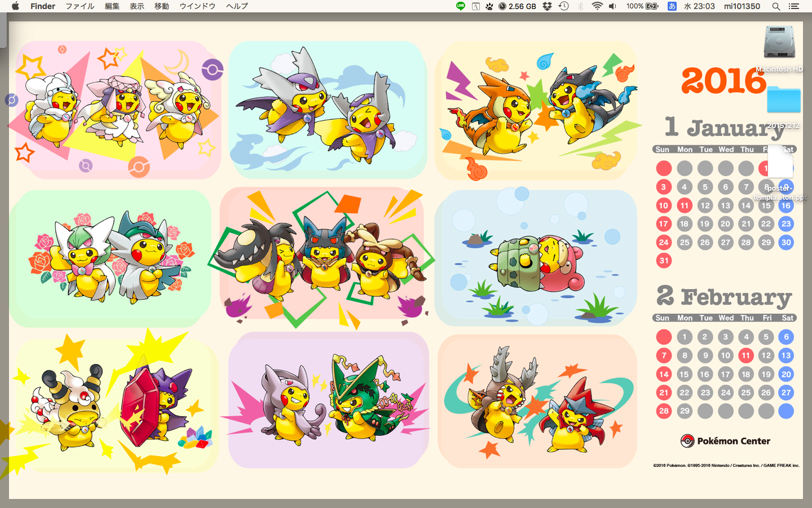Open the ウインドウ menu
The image size is (812, 508).
coord(197,6)
